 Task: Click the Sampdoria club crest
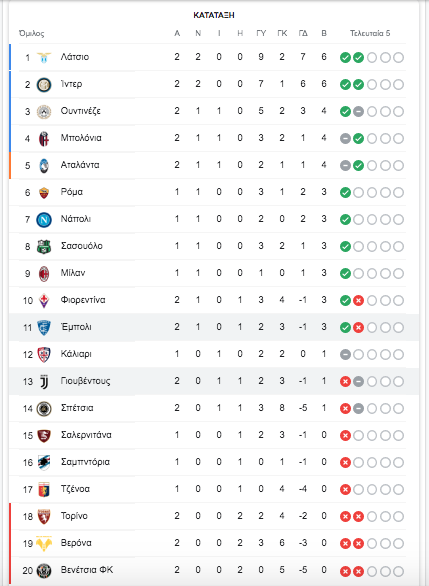44,463
